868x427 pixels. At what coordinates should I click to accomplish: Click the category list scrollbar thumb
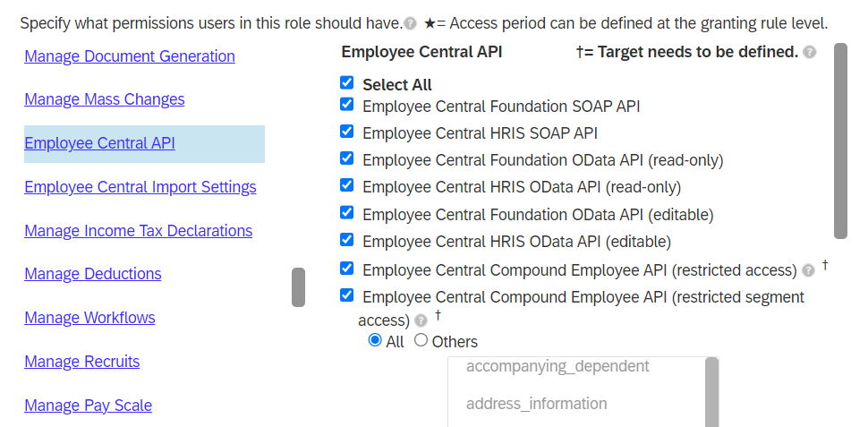tap(298, 287)
